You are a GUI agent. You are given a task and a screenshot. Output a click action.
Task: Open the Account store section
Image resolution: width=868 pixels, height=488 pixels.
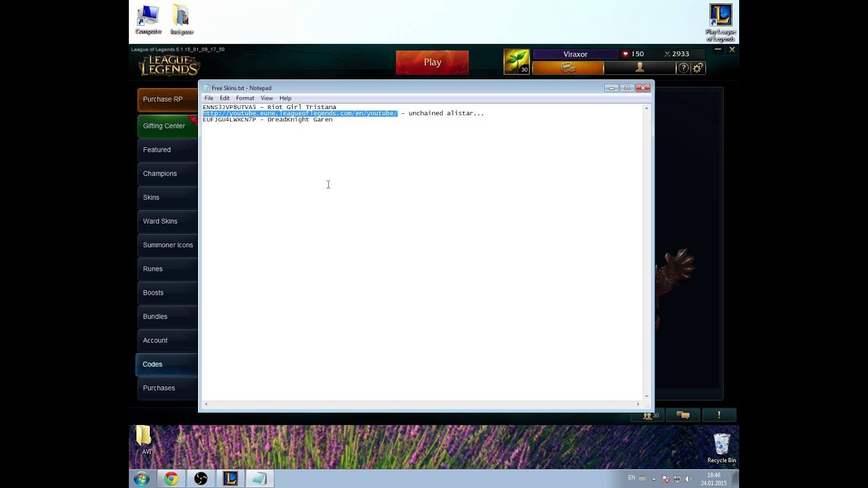click(167, 340)
